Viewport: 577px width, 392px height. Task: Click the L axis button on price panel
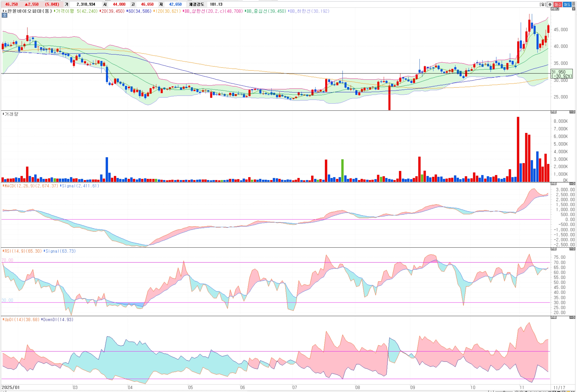coord(552,9)
